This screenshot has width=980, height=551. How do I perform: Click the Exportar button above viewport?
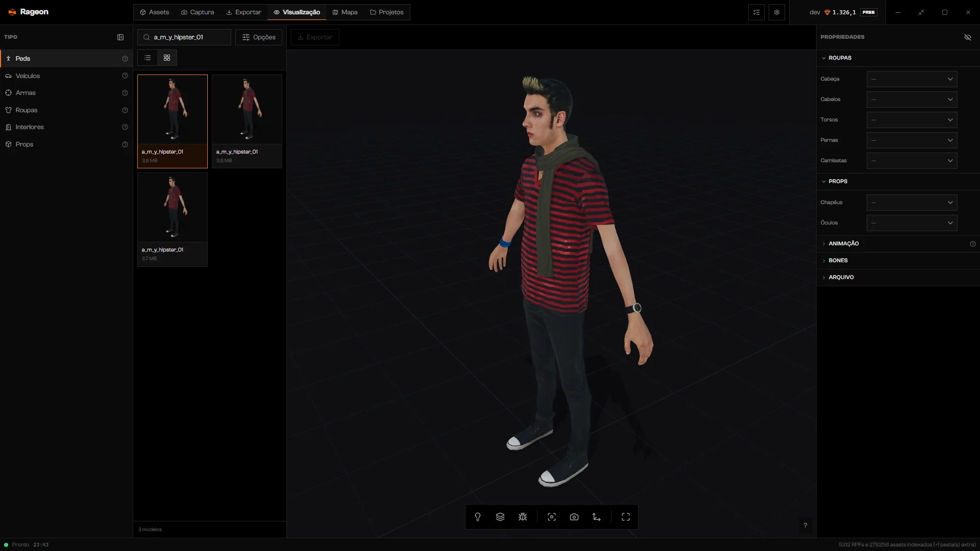click(315, 37)
